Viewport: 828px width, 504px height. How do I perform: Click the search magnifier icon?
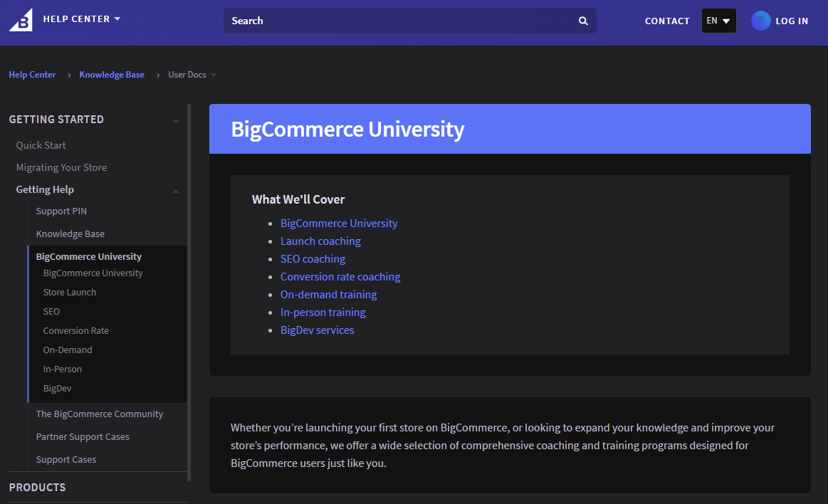click(x=583, y=21)
